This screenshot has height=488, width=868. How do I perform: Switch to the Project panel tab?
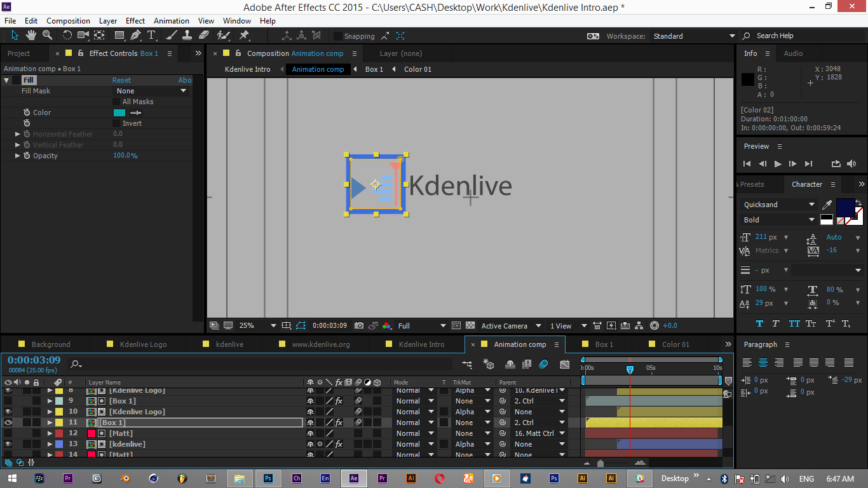point(19,53)
